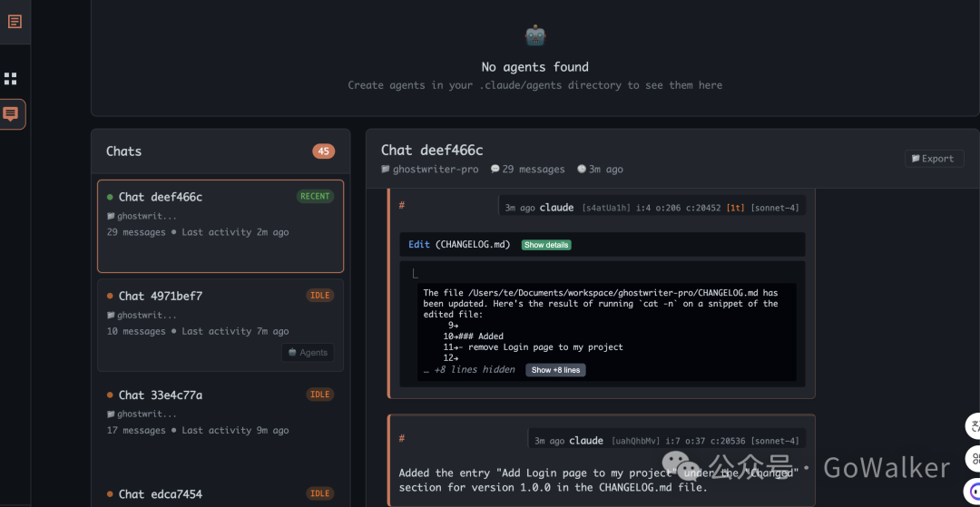Click the ghostwriter-pro folder label in chat header
This screenshot has width=980, height=507.
pos(430,170)
